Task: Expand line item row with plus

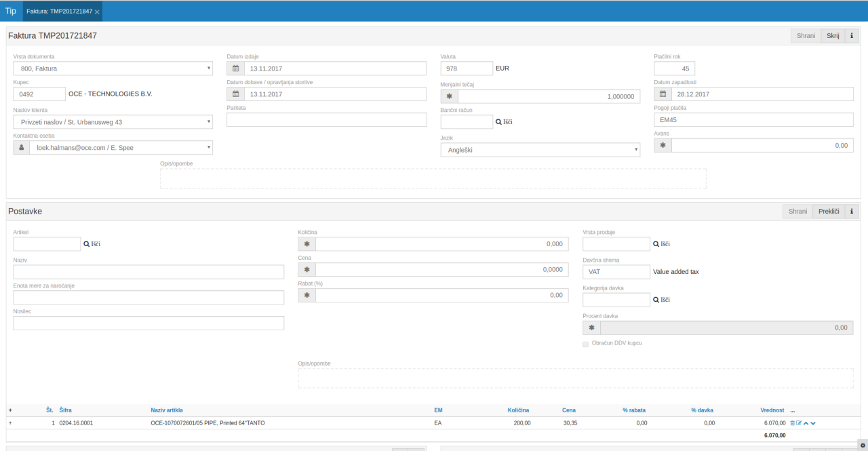Action: (x=10, y=423)
